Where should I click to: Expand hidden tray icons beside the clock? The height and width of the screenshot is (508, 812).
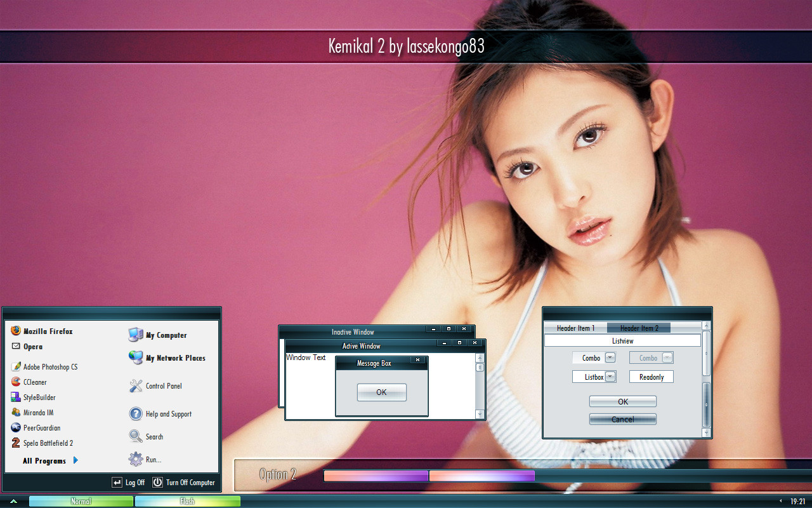780,502
